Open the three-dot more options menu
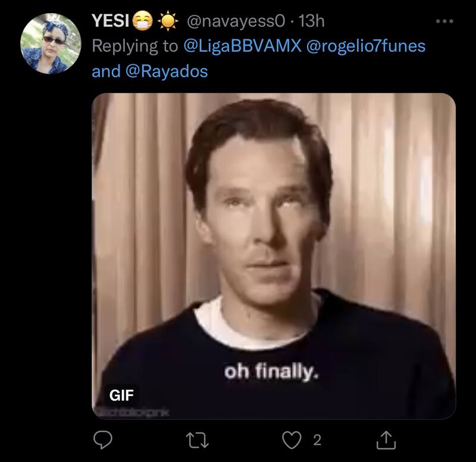476x462 pixels. pyautogui.click(x=444, y=22)
